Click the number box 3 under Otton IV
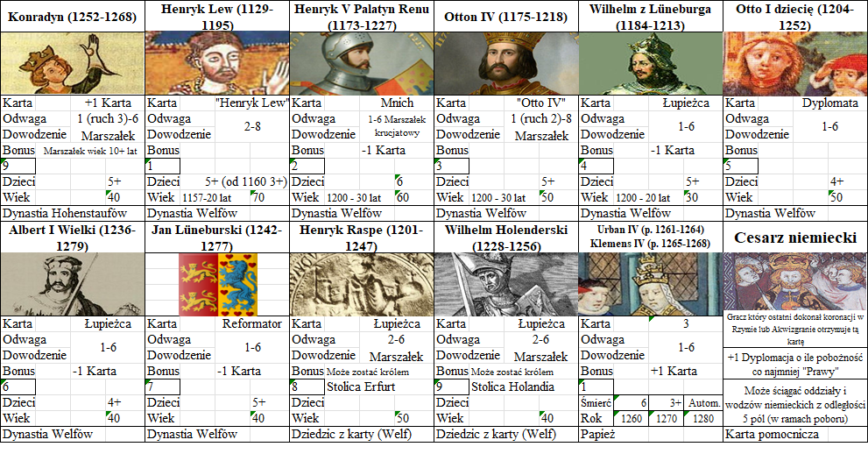The image size is (868, 461). [452, 166]
